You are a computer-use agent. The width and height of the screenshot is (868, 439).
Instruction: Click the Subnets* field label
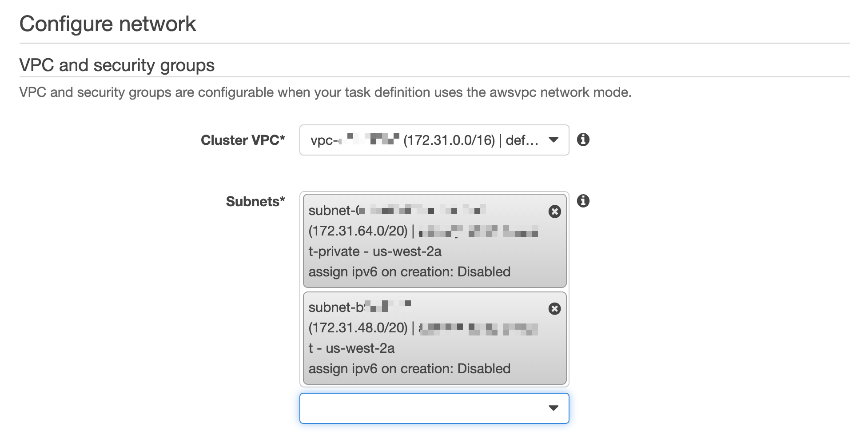coord(255,201)
